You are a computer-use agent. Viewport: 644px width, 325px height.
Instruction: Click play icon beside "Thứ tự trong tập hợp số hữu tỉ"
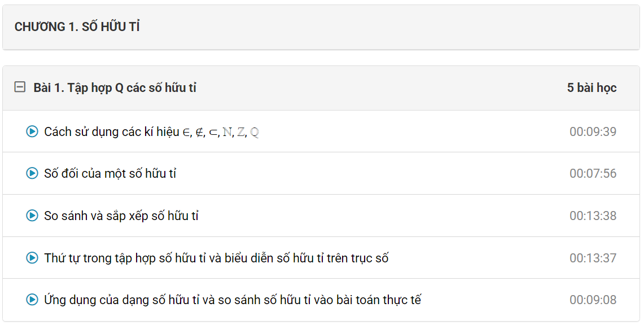pos(32,258)
